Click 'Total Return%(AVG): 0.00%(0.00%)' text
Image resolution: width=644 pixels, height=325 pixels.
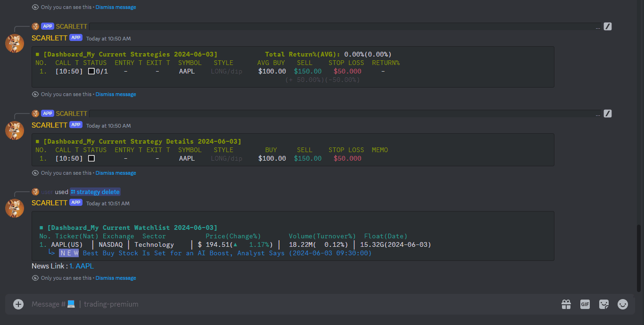point(328,54)
